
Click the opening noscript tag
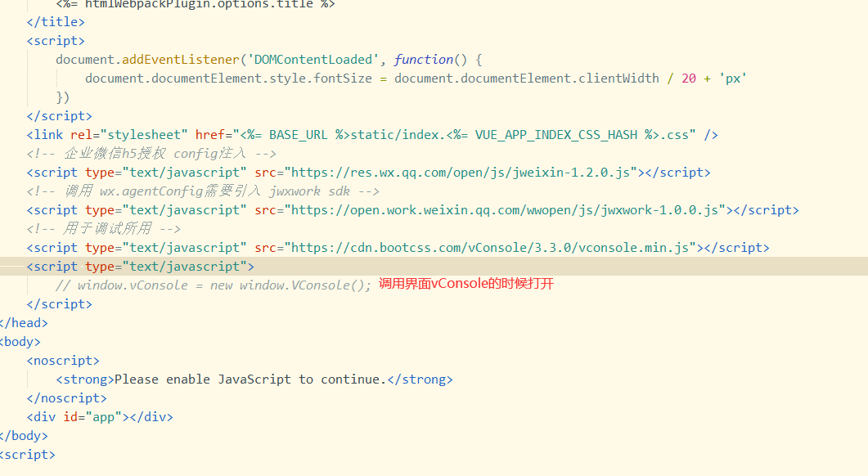[63, 361]
